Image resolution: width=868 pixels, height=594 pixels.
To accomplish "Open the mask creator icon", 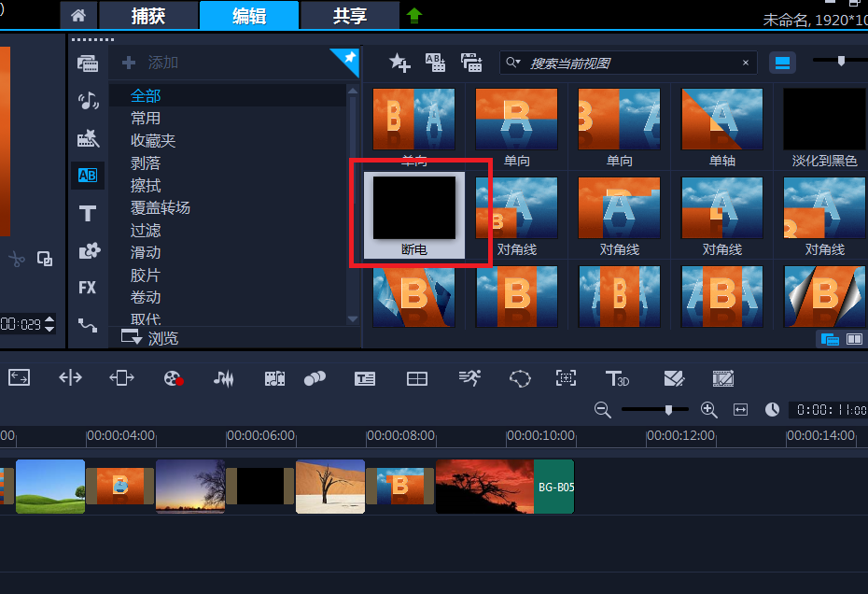I will pyautogui.click(x=520, y=378).
